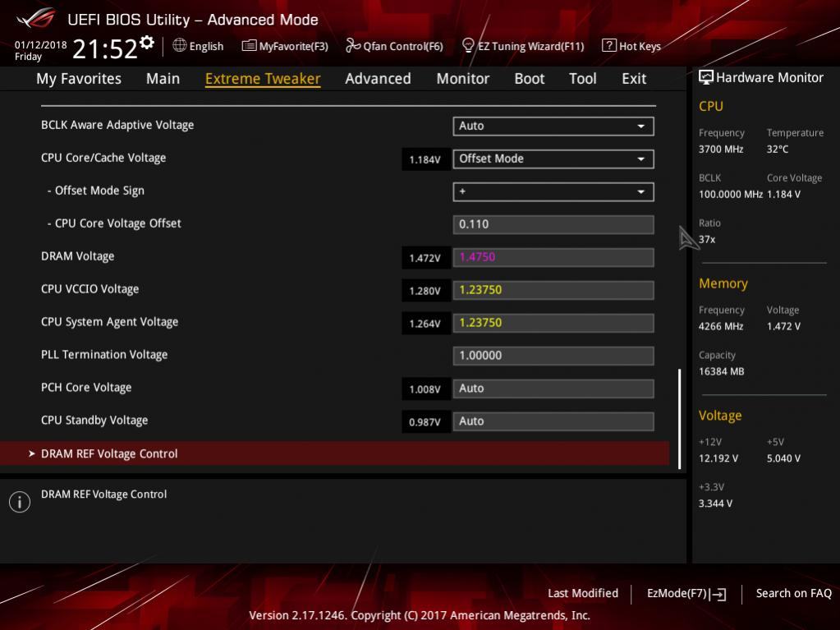Click the language globe icon
Viewport: 840px width, 630px height.
tap(180, 45)
